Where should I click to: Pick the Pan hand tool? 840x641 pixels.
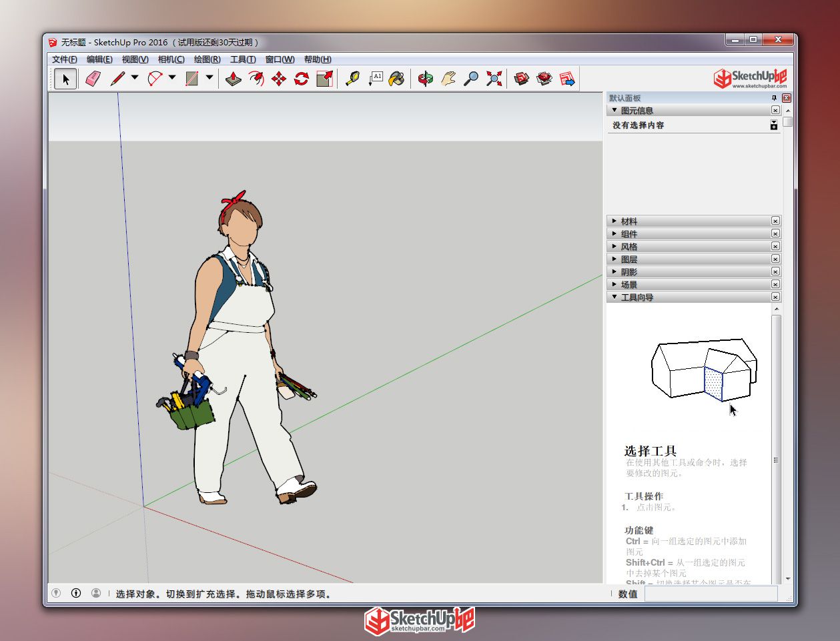[448, 79]
